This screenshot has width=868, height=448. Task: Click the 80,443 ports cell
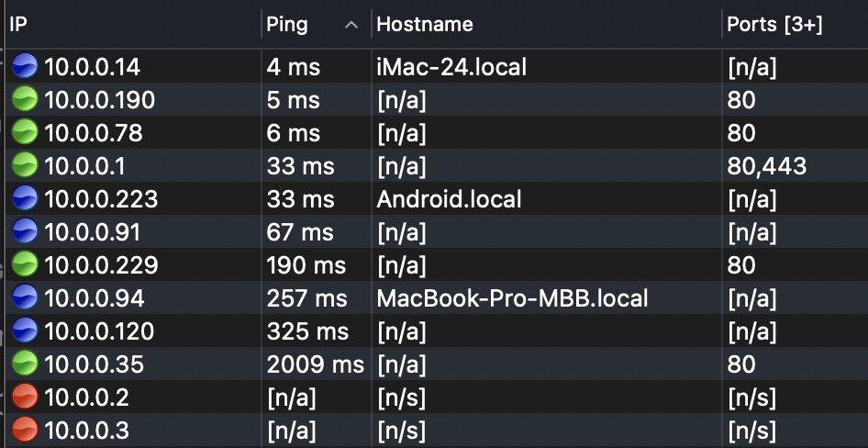766,166
